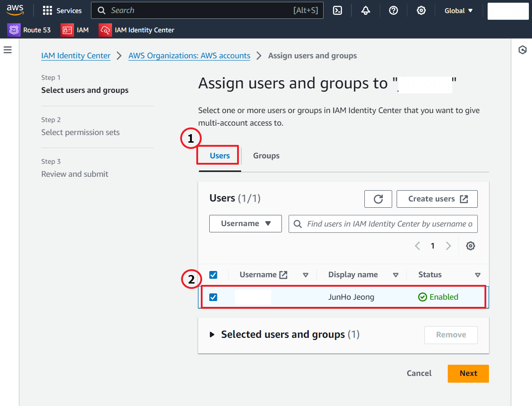
Task: Go to next page of users
Action: tap(448, 246)
